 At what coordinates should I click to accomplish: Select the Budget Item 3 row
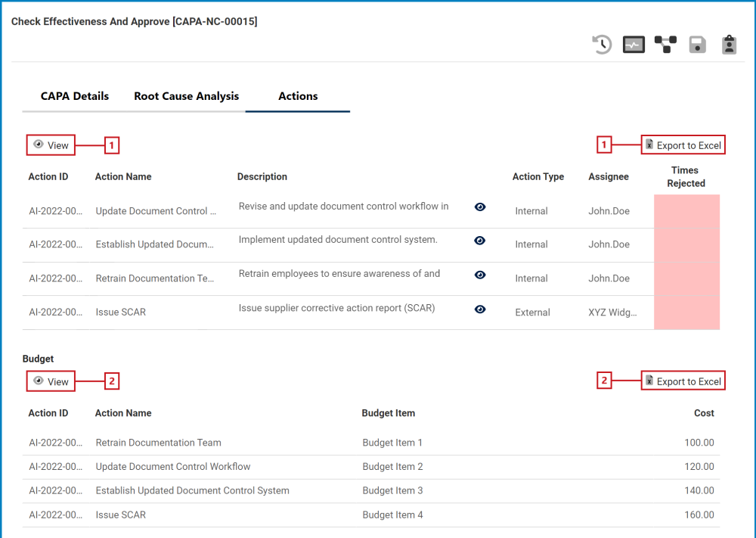(x=392, y=490)
